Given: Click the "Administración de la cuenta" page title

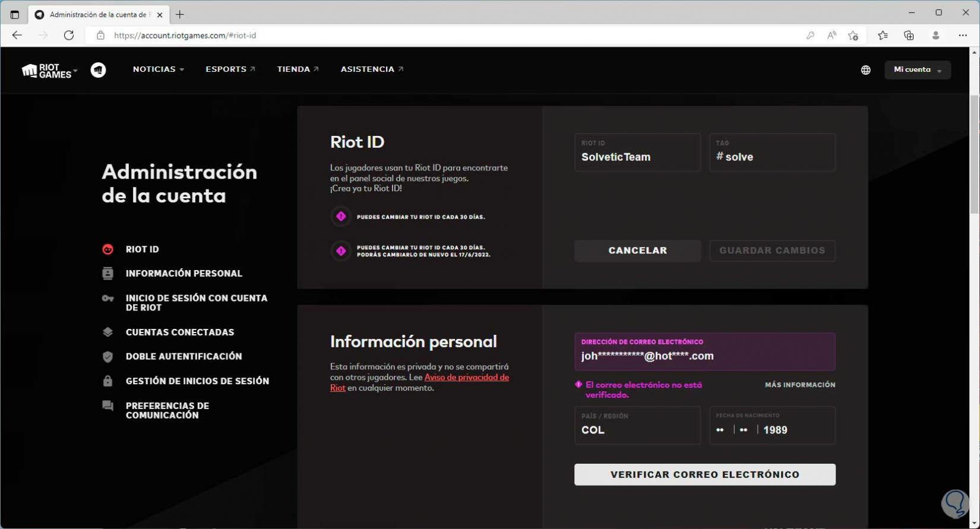Looking at the screenshot, I should point(179,183).
